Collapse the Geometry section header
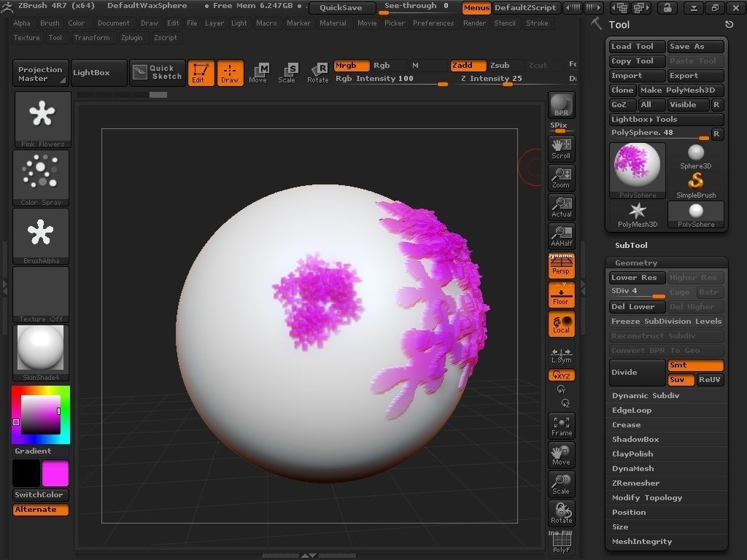Image resolution: width=747 pixels, height=560 pixels. [x=636, y=262]
